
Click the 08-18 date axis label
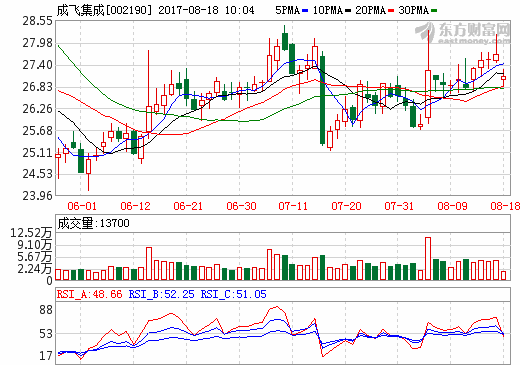[505, 206]
